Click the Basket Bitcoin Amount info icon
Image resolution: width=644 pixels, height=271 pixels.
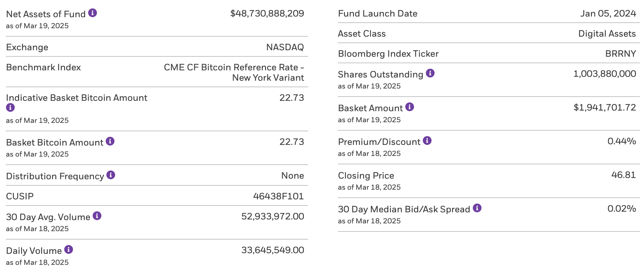pyautogui.click(x=110, y=141)
